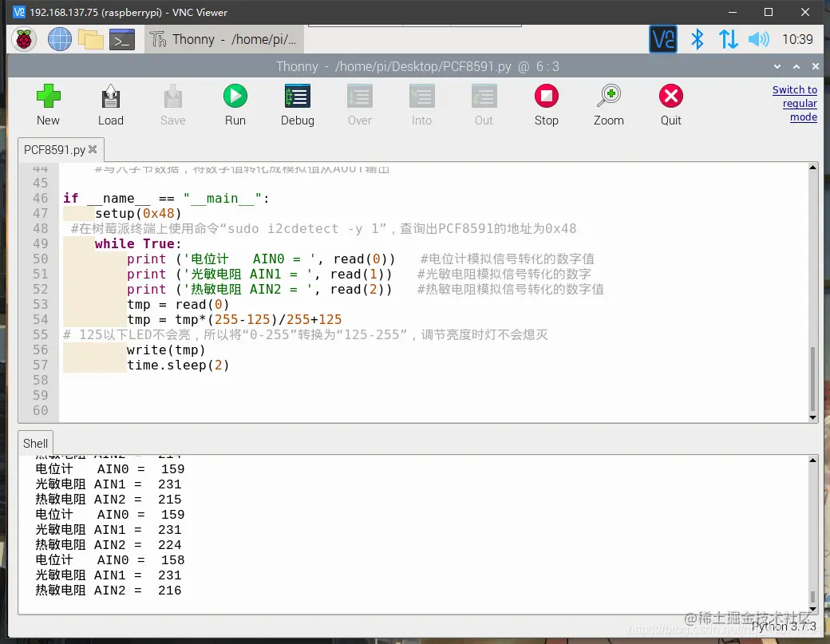Image resolution: width=830 pixels, height=644 pixels.
Task: Quit Thonny with red Quit icon
Action: (670, 105)
